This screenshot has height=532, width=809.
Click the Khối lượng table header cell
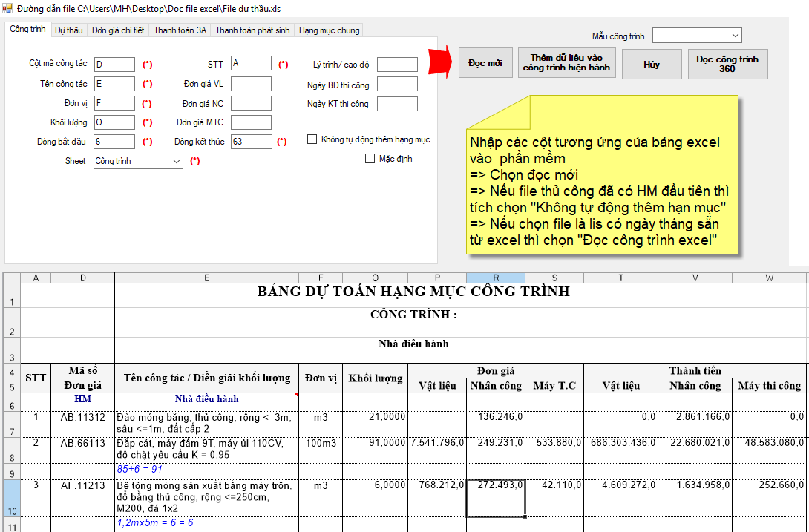(x=375, y=378)
